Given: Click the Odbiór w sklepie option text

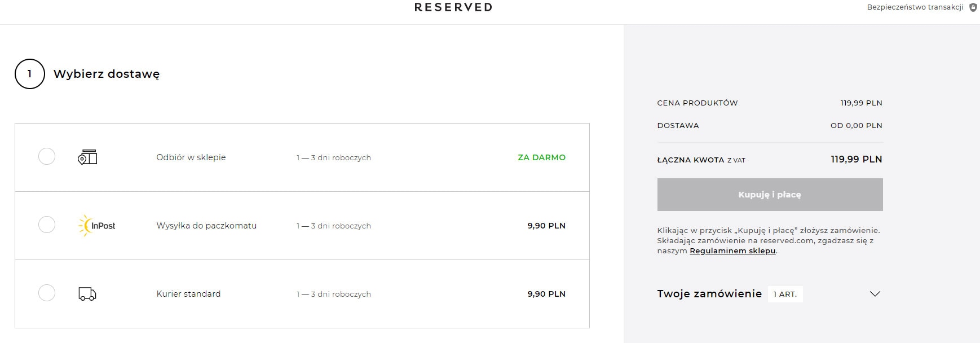Looking at the screenshot, I should (x=191, y=157).
